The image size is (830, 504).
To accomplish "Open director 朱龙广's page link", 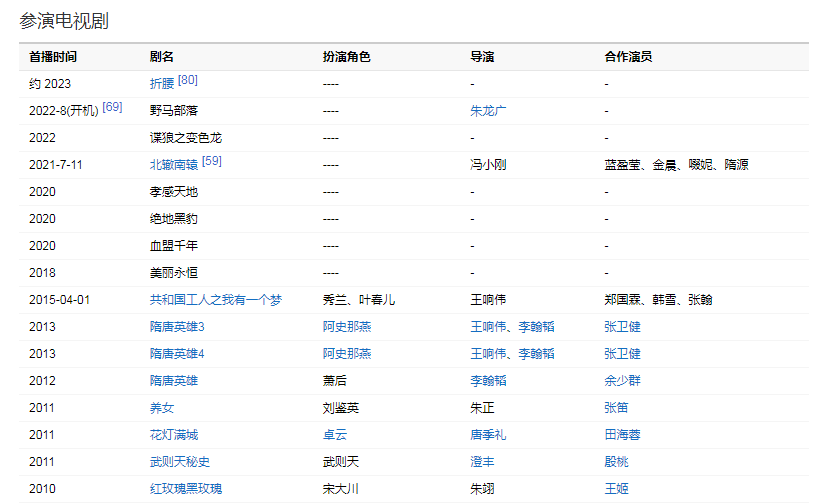I will point(488,111).
